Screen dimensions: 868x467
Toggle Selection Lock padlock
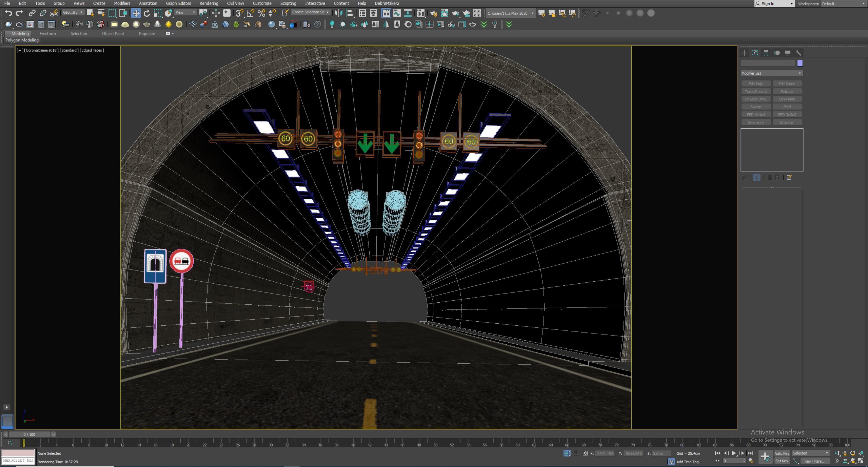tap(576, 453)
